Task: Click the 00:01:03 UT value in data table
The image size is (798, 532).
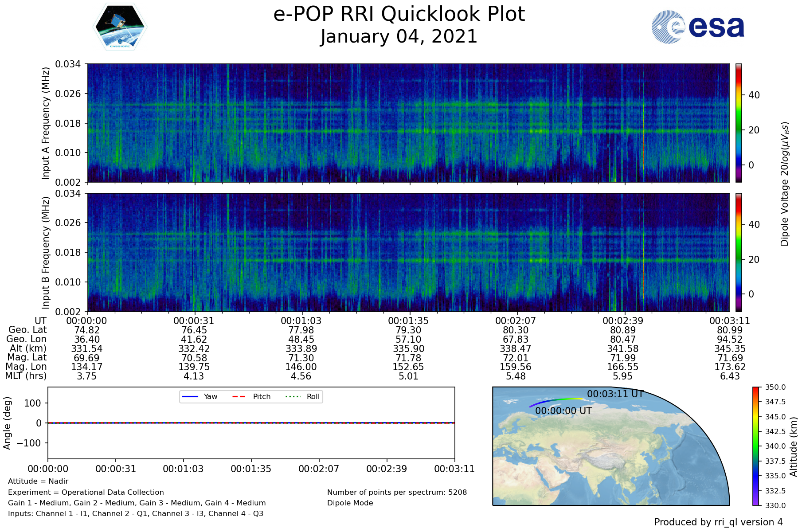Action: pyautogui.click(x=301, y=321)
